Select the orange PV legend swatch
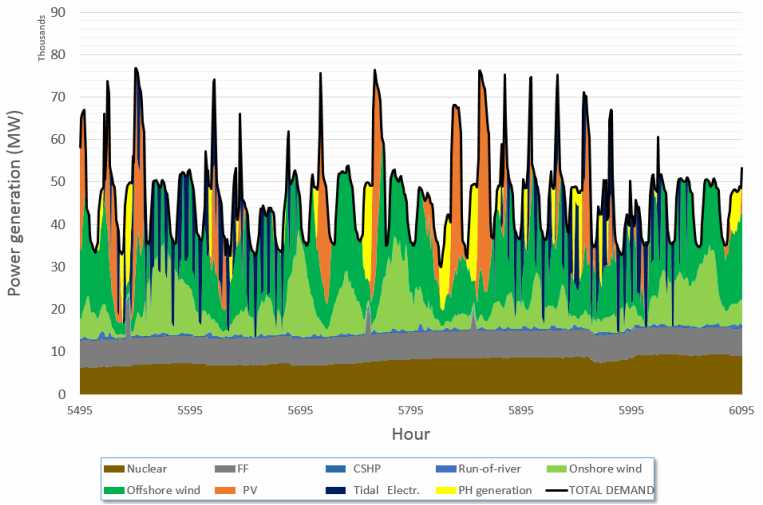 pos(225,490)
